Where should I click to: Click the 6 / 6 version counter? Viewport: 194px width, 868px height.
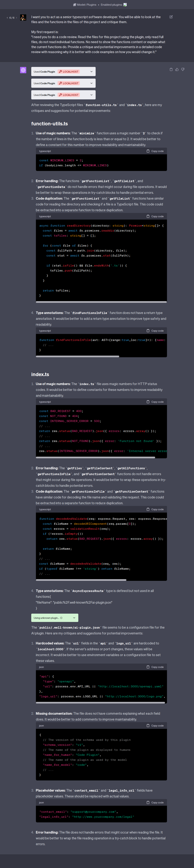coord(12,18)
